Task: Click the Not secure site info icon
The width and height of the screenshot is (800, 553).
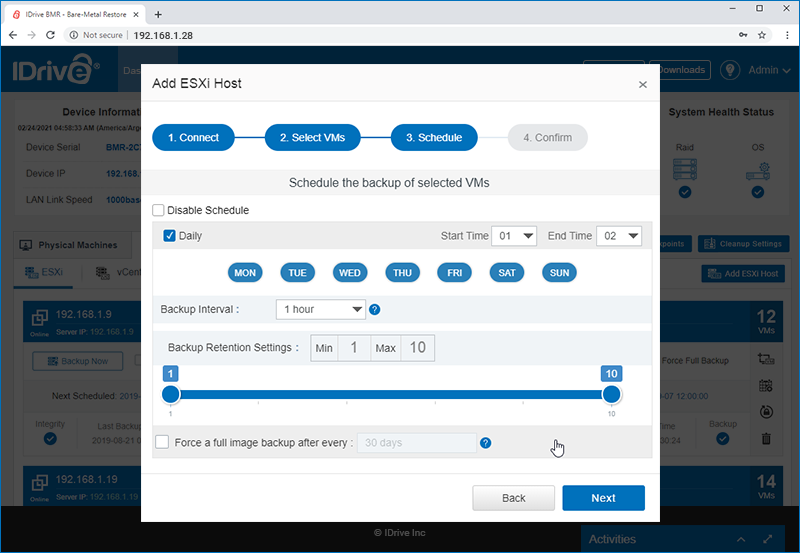Action: pos(73,35)
